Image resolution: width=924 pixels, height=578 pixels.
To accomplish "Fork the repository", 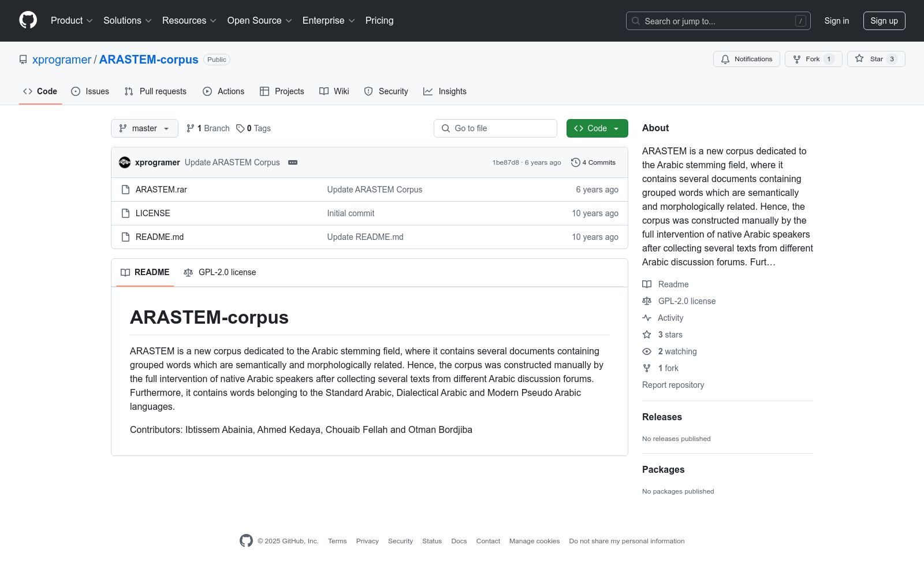I will (813, 59).
